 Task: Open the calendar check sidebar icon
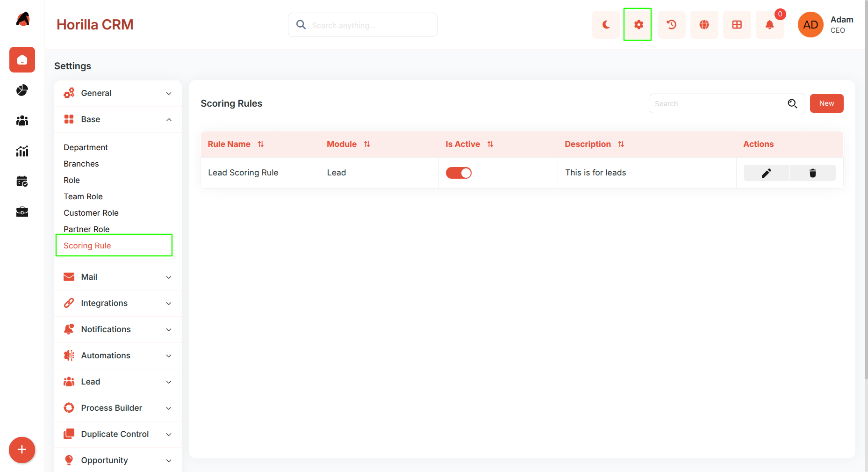[x=22, y=182]
